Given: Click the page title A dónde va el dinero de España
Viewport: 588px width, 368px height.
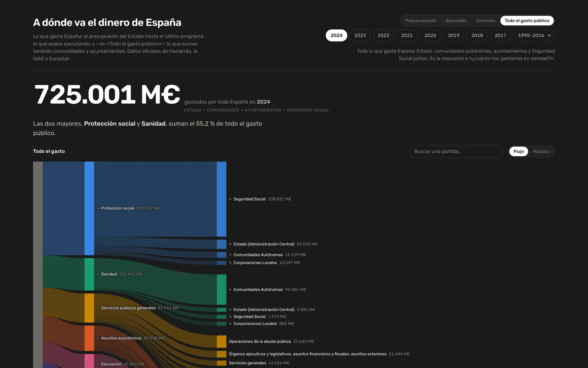Looking at the screenshot, I should pyautogui.click(x=107, y=22).
